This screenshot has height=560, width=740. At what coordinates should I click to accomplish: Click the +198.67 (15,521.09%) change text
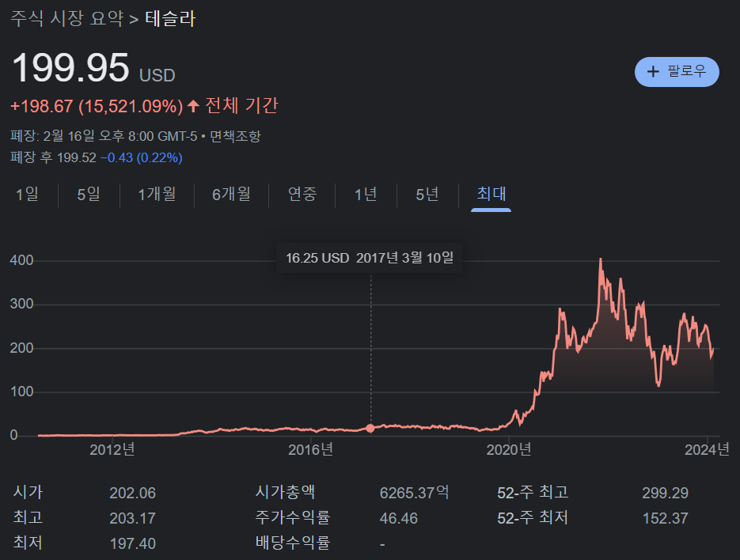[97, 106]
